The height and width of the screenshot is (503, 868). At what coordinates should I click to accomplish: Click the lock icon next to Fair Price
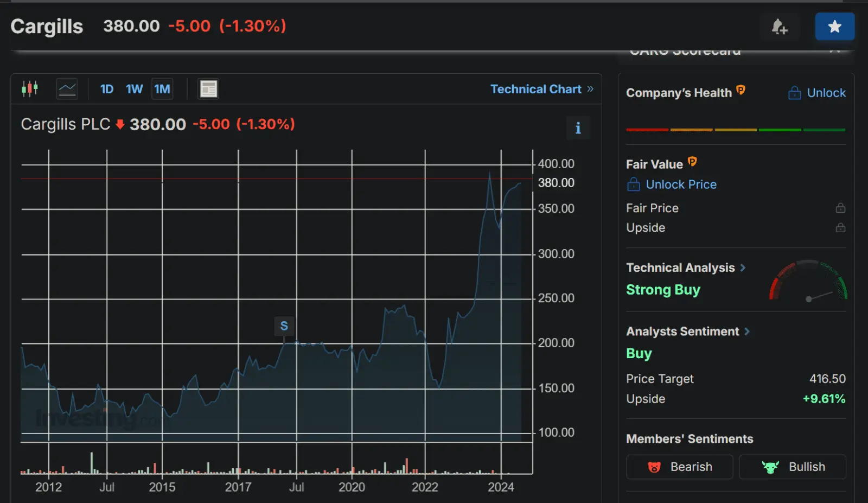coord(840,207)
